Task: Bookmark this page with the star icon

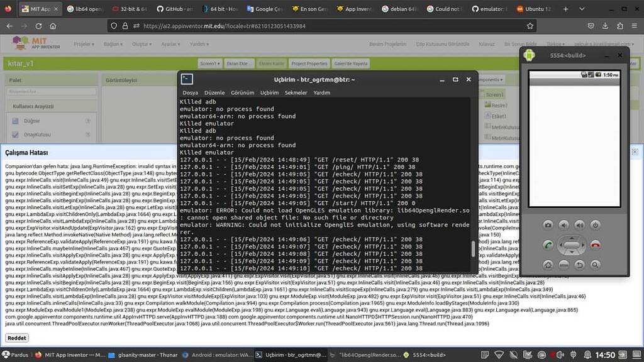Action: 530,26
